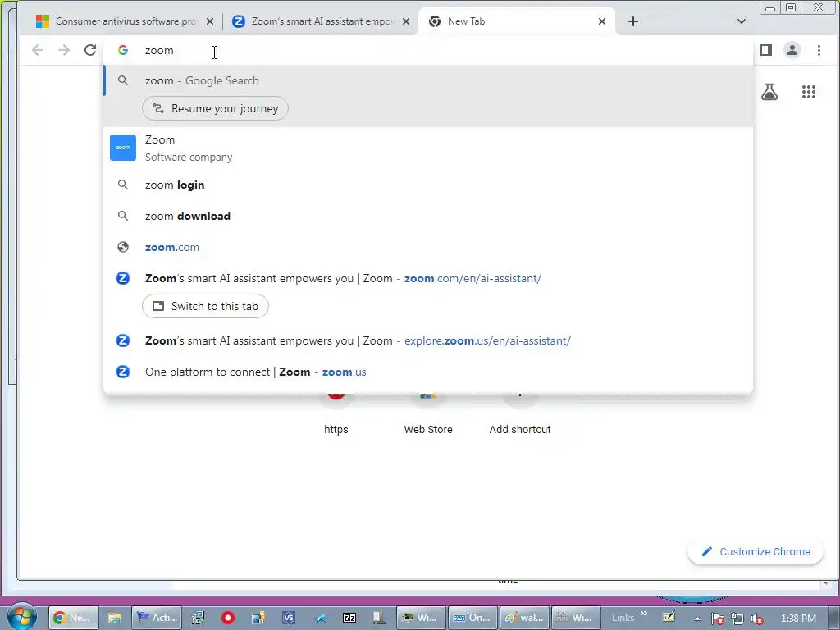Viewport: 840px width, 630px height.
Task: Click the Customize Chrome button
Action: 756,552
